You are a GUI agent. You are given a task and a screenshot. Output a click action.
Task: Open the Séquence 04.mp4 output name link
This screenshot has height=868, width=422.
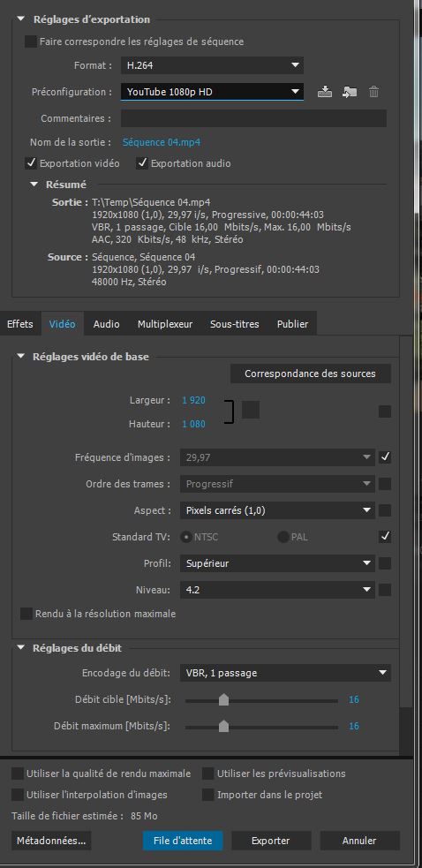(162, 142)
